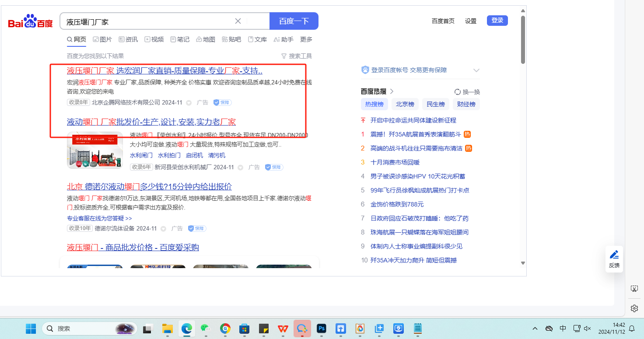Image resolution: width=644 pixels, height=339 pixels.
Task: Launch Photoshop from the taskbar
Action: 322,329
